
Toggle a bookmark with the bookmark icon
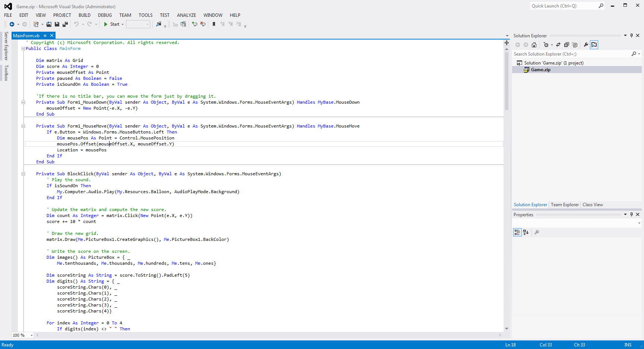click(x=214, y=24)
